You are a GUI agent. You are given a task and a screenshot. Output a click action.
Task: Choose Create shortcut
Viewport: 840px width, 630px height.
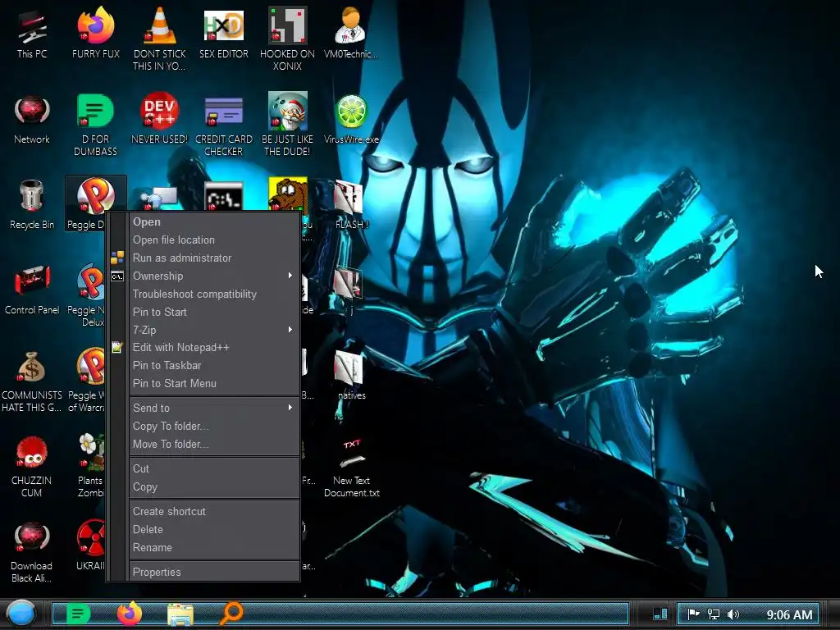pyautogui.click(x=214, y=512)
